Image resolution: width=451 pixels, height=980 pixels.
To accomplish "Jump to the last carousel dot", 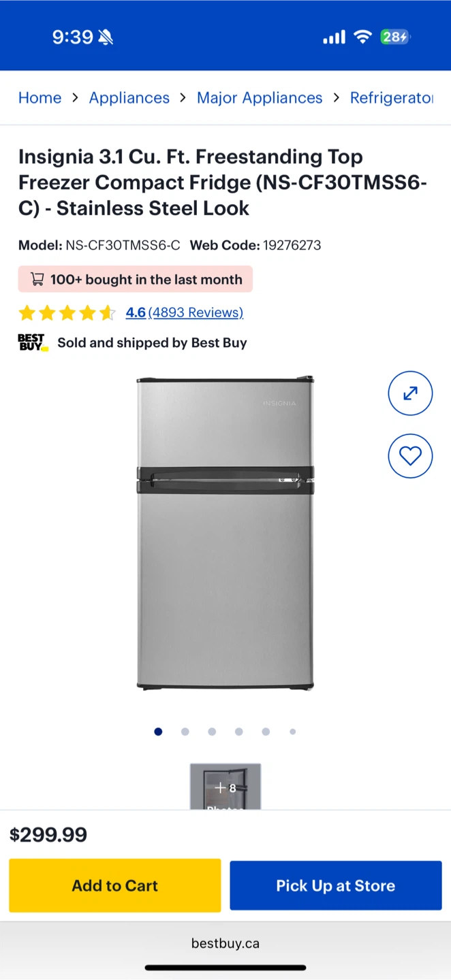I will [292, 732].
